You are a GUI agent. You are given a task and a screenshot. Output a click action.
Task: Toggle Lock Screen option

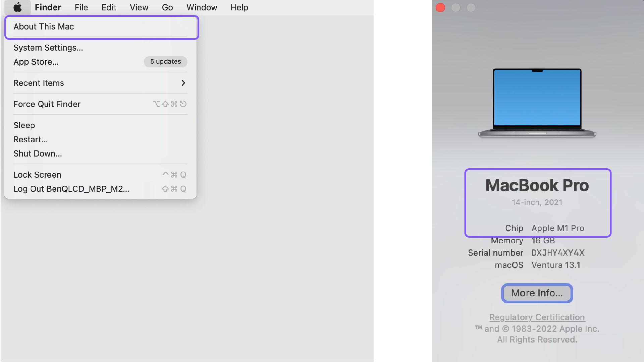coord(37,174)
